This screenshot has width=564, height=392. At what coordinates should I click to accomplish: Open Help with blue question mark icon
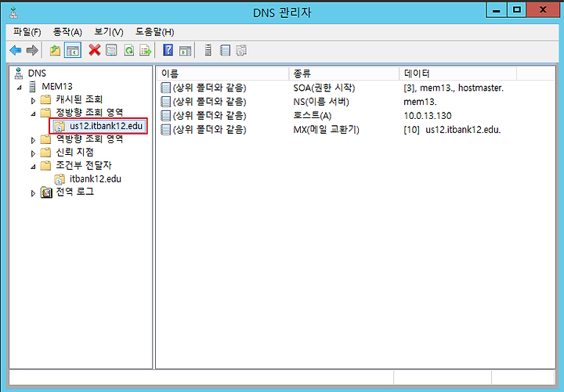tap(168, 50)
